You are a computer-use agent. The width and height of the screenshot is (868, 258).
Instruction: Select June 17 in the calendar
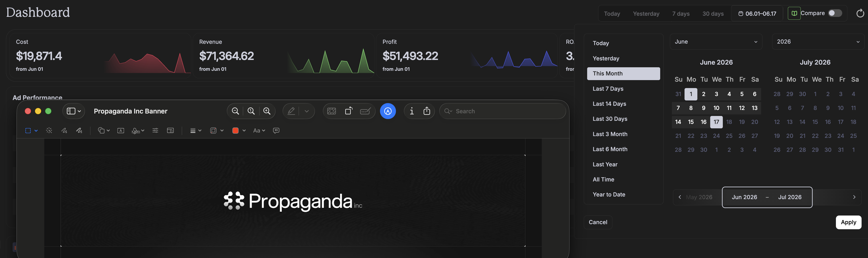point(716,122)
